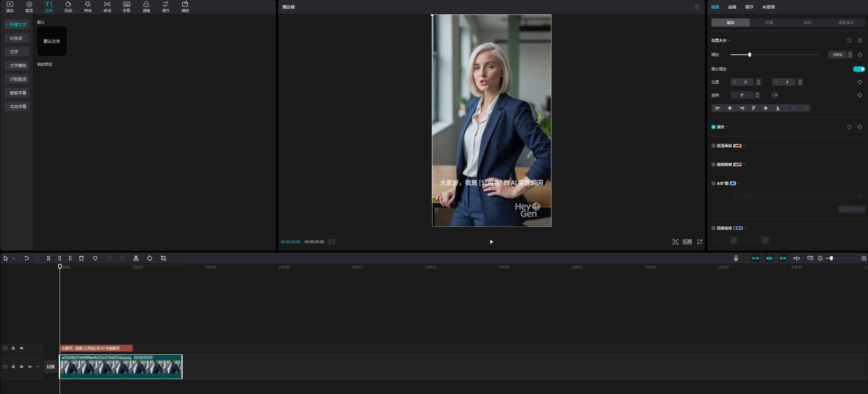Enable the 超清画质 checkbox

click(x=713, y=146)
